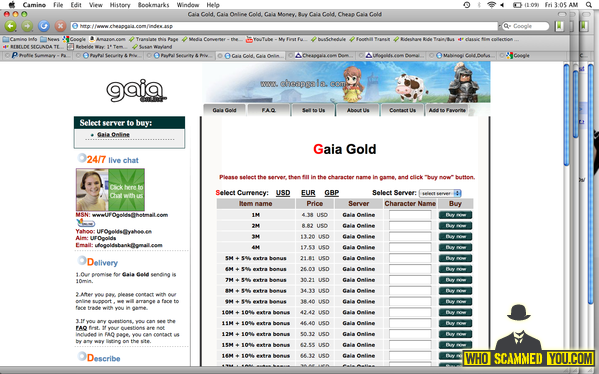The height and width of the screenshot is (374, 599).
Task: Switch to the Cheapgaia.com Domain tab
Action: coord(324,56)
